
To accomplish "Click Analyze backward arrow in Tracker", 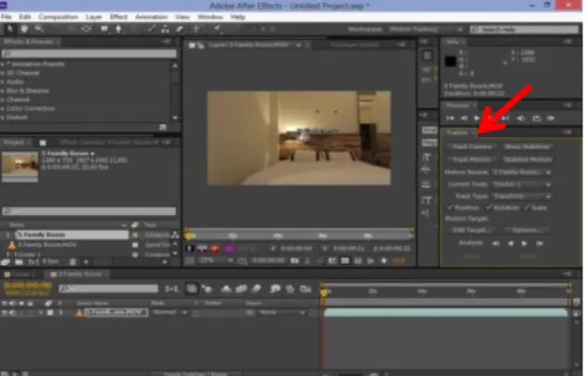I will (510, 244).
